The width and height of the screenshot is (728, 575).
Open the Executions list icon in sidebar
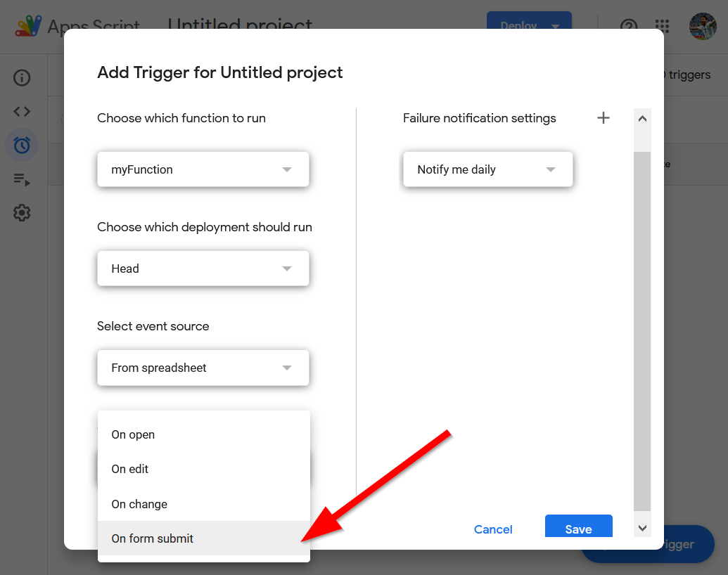pyautogui.click(x=22, y=179)
